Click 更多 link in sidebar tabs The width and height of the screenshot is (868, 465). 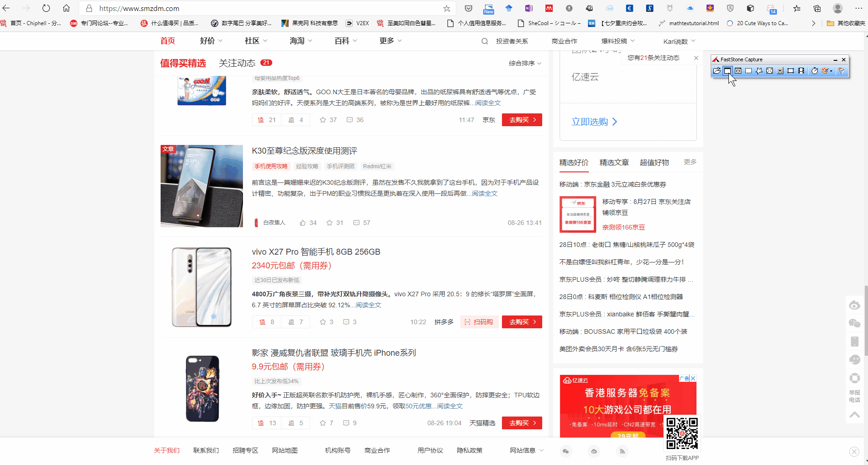pyautogui.click(x=690, y=162)
